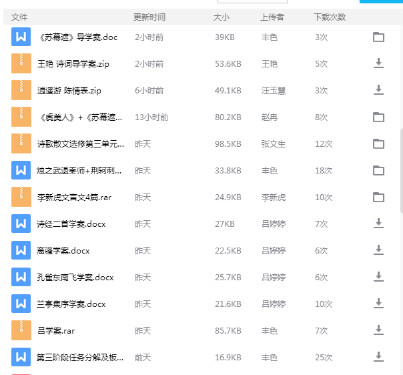The image size is (403, 375).
Task: Click Word icon of 孔雀东南飞学案.docx
Action: [x=21, y=277]
